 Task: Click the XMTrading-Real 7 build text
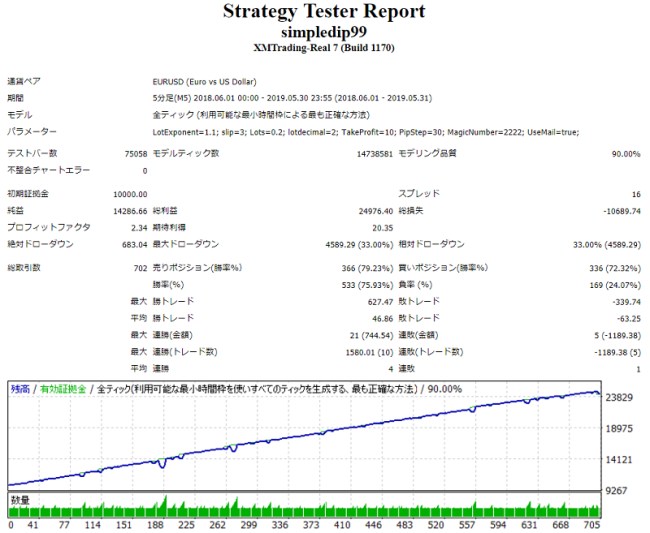[323, 48]
